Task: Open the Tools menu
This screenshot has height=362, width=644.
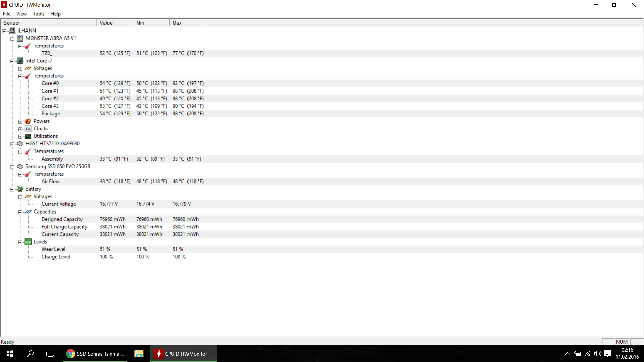Action: click(x=38, y=14)
